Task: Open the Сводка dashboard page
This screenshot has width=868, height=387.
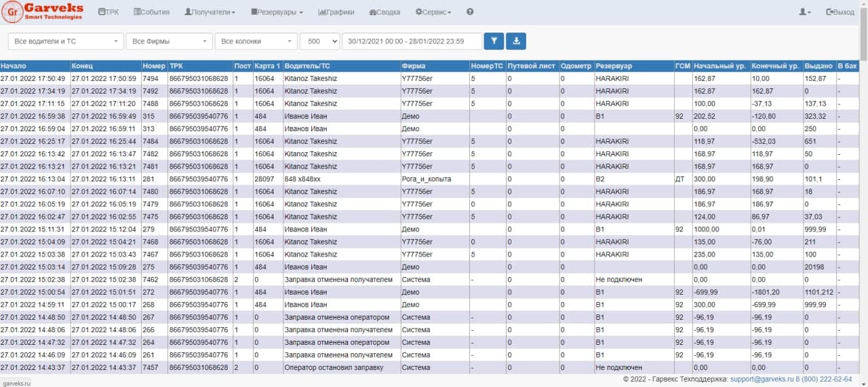Action: click(384, 12)
